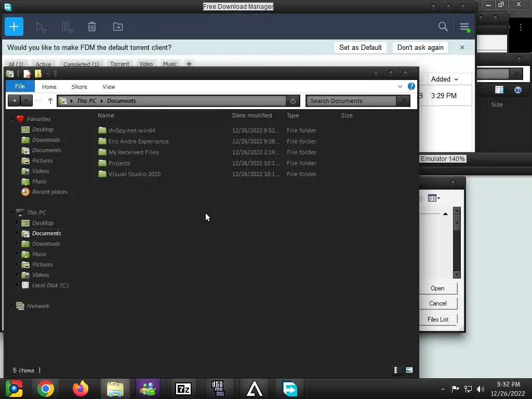
Task: Switch to the Completed (1) tab in FDM
Action: click(81, 64)
